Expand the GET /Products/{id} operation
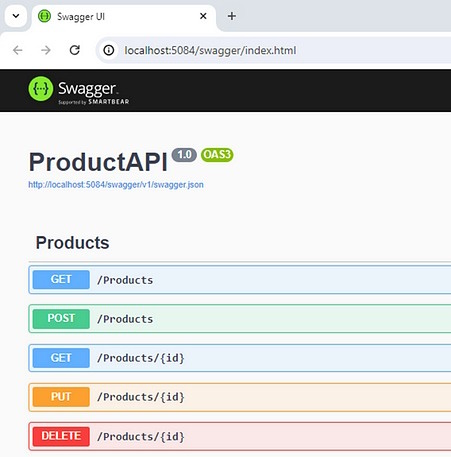This screenshot has height=457, width=451. coord(240,358)
